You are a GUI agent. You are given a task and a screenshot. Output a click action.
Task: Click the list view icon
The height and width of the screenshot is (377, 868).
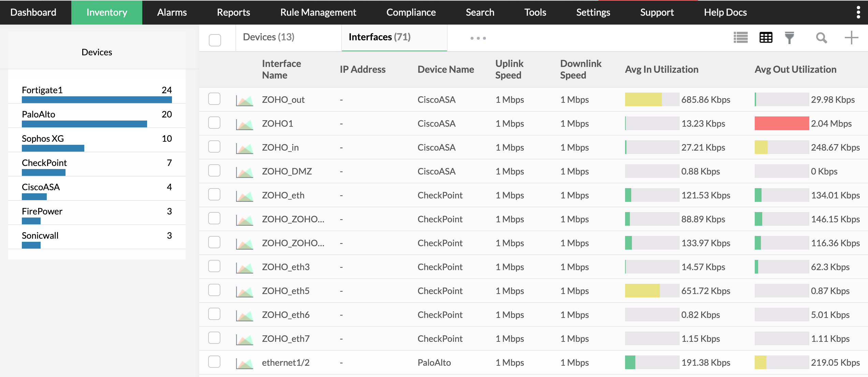pyautogui.click(x=740, y=38)
